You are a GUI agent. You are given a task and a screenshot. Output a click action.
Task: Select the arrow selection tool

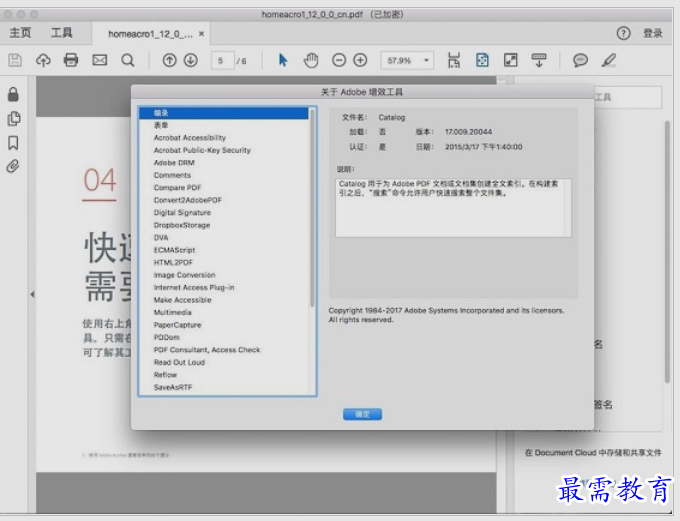(x=283, y=60)
